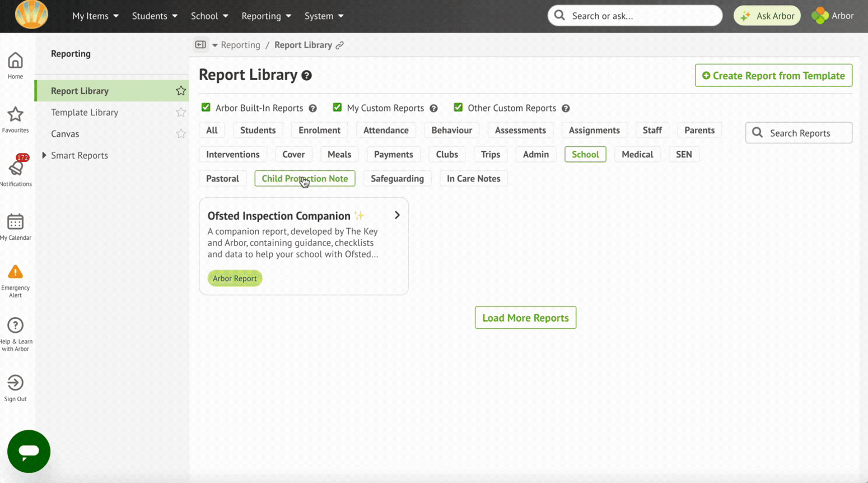Trigger the Emergency Alert icon
Image resolution: width=868 pixels, height=483 pixels.
15,272
